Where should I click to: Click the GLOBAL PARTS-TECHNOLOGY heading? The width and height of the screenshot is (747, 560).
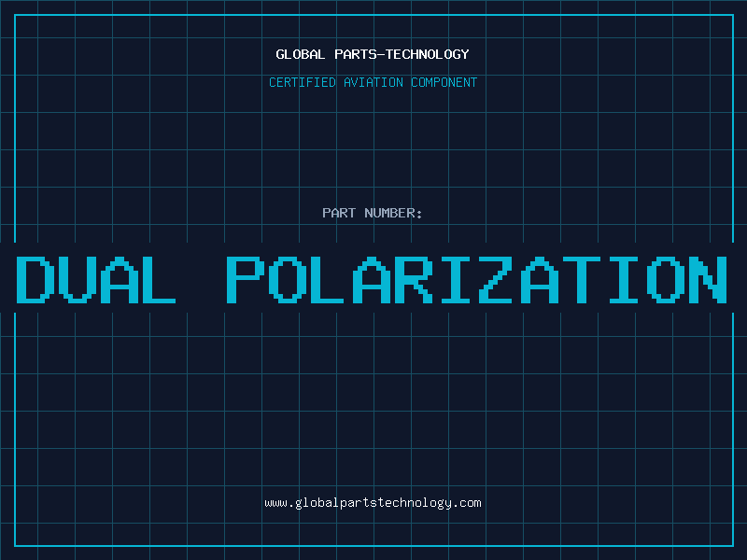373,54
